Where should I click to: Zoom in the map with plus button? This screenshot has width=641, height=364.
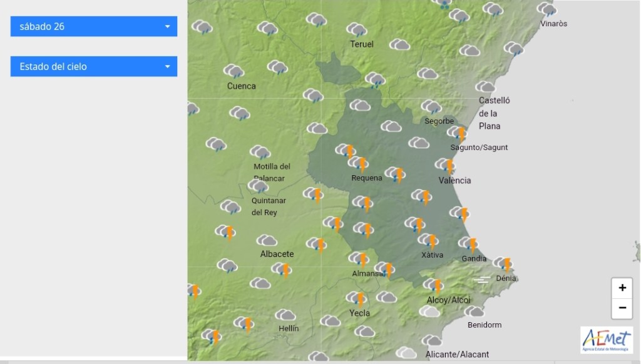click(x=622, y=288)
